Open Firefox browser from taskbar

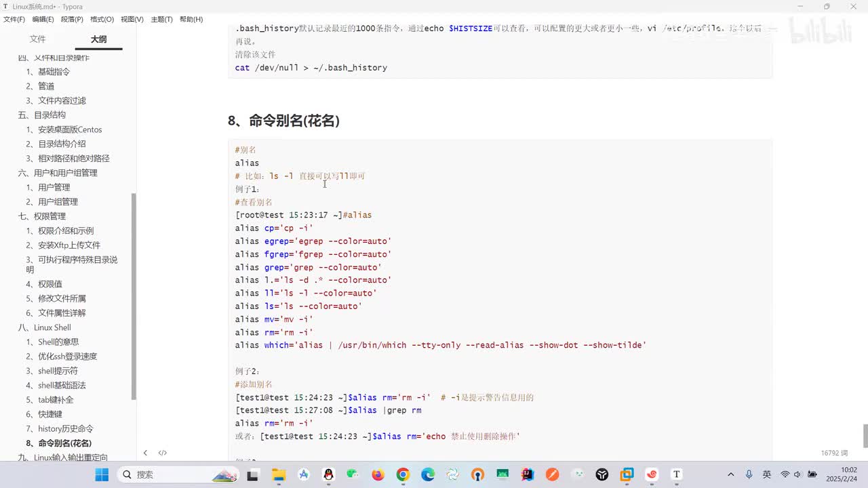(378, 474)
